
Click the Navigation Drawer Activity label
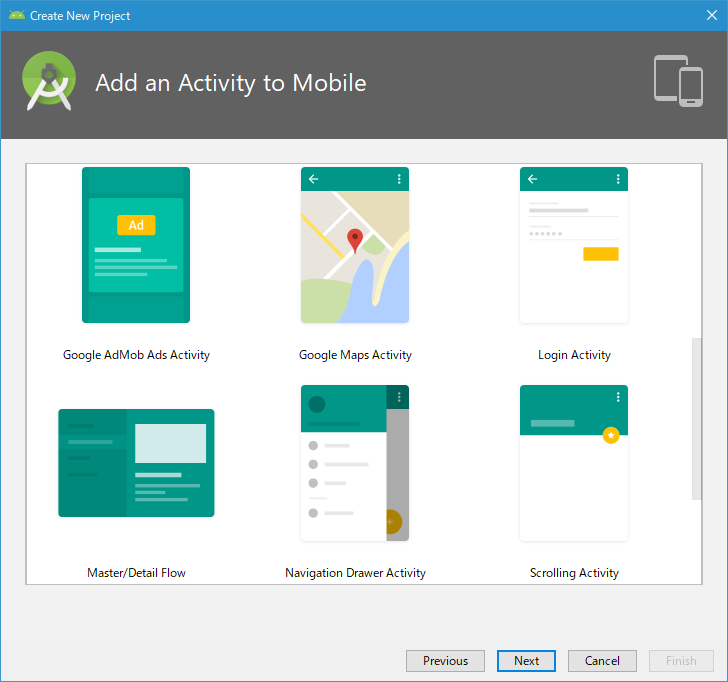pos(355,573)
